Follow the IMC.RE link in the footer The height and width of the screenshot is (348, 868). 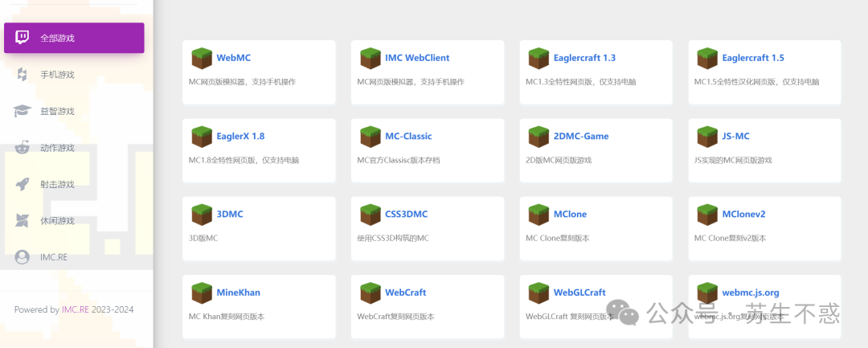pyautogui.click(x=76, y=310)
